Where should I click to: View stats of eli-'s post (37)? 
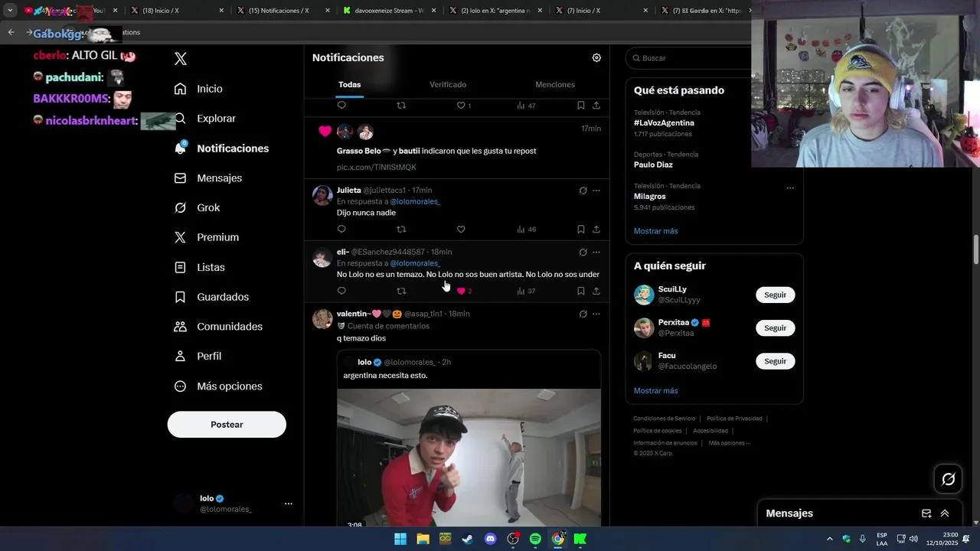(x=526, y=292)
